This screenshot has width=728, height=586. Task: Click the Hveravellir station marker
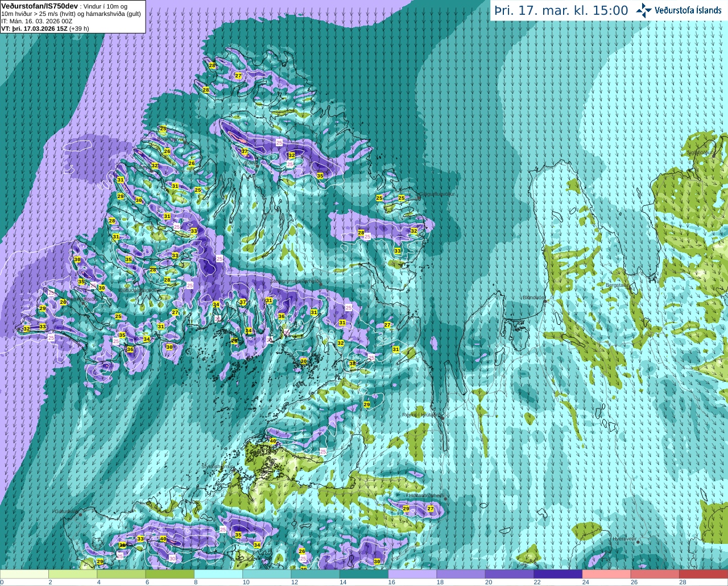638,542
